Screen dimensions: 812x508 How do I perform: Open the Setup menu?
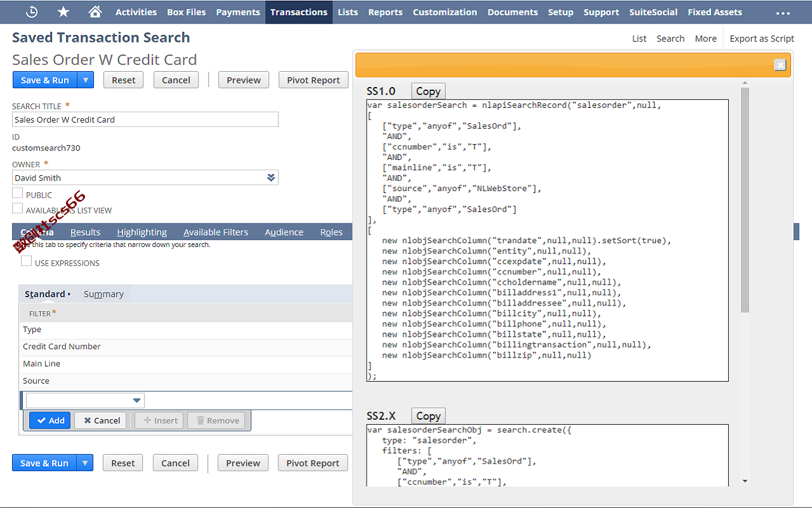(560, 12)
